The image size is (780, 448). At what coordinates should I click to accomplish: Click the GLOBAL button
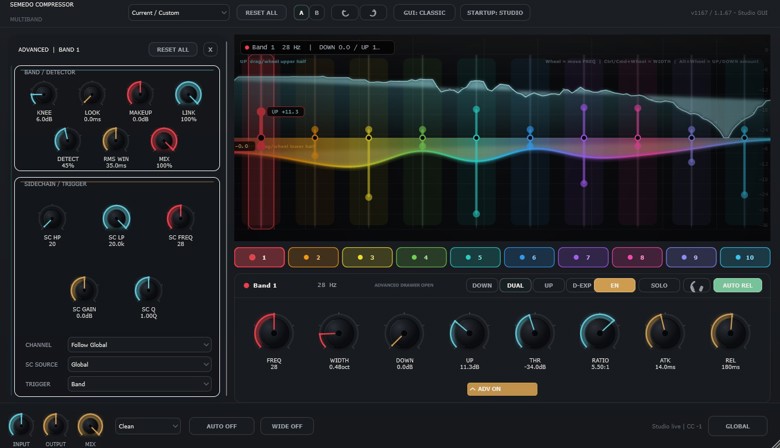(x=737, y=426)
